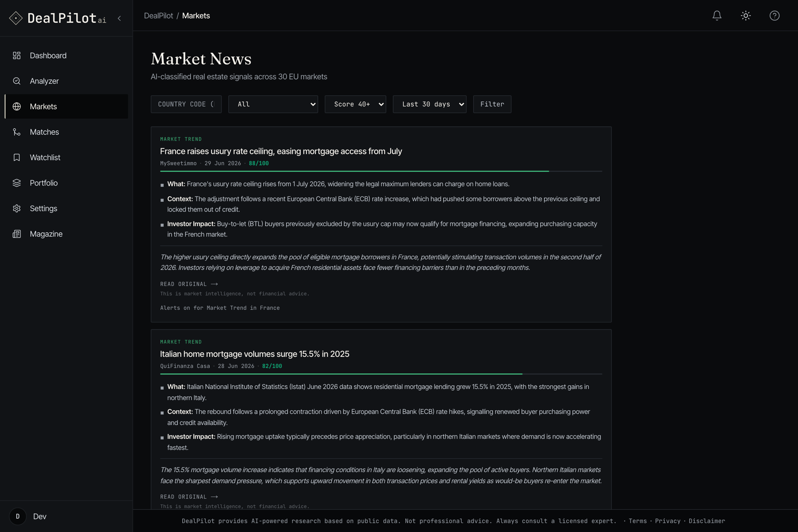Toggle alerts for Market Trend in France
This screenshot has height=532, width=798.
[x=220, y=308]
